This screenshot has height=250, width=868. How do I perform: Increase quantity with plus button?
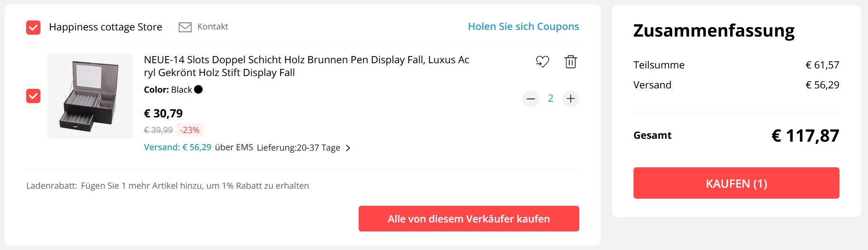(x=571, y=99)
